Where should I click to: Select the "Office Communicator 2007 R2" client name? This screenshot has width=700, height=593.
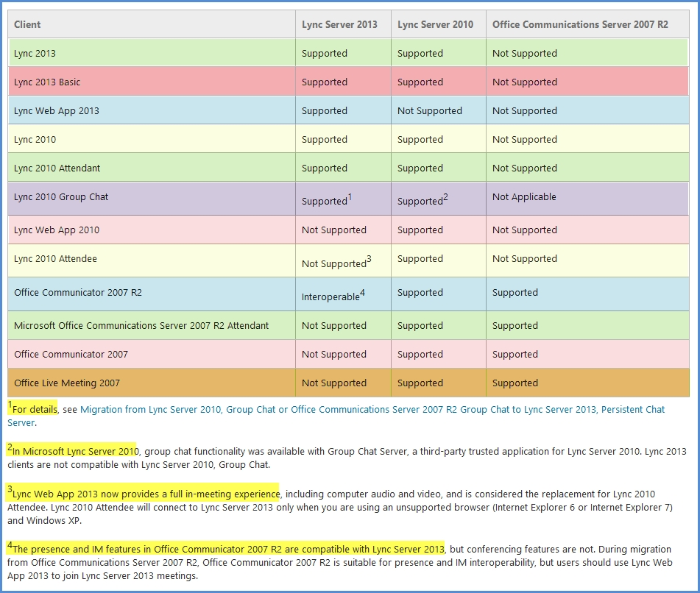click(78, 293)
